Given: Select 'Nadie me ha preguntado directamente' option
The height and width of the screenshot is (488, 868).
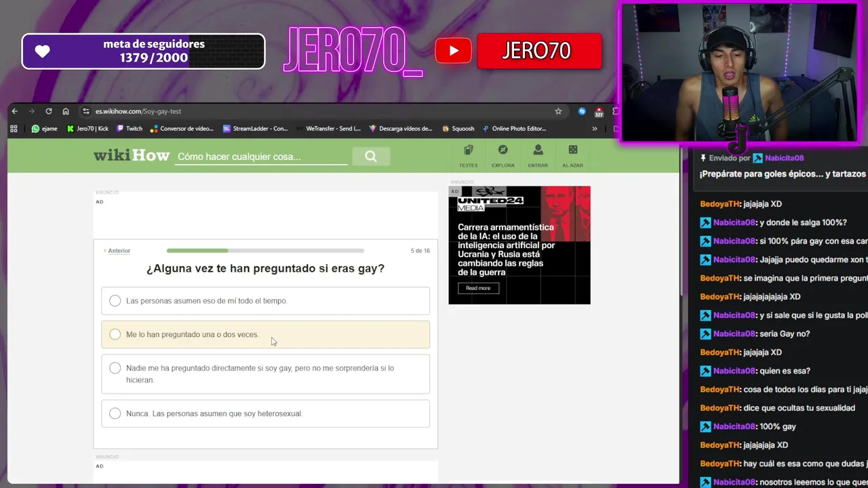Looking at the screenshot, I should [x=265, y=374].
